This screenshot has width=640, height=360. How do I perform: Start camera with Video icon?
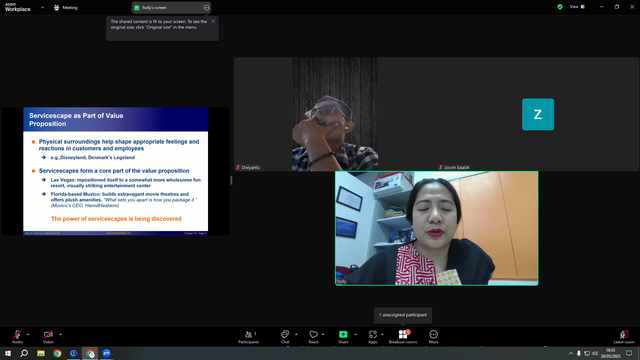coord(48,337)
